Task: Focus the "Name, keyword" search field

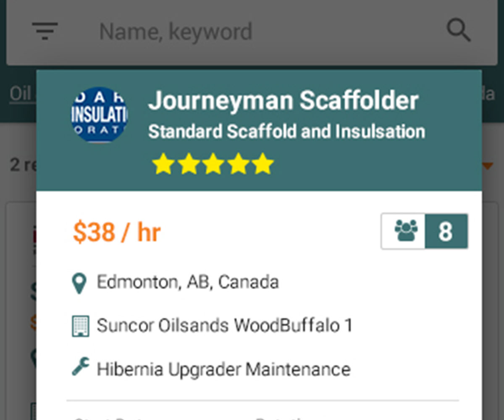Action: pyautogui.click(x=252, y=32)
